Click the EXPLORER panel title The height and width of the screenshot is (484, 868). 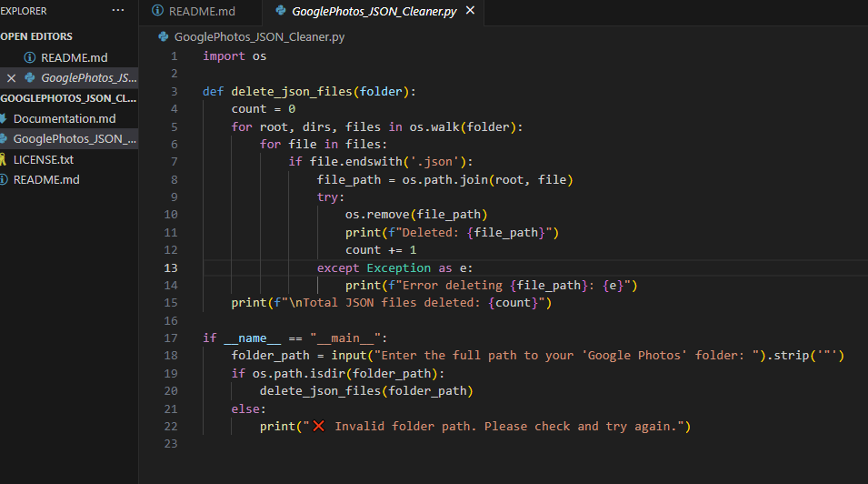(24, 11)
